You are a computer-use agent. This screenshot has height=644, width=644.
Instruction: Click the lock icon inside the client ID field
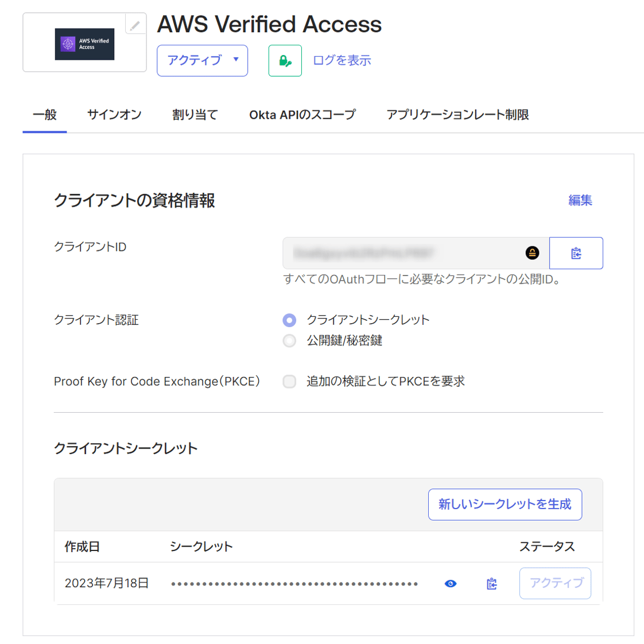coord(533,253)
